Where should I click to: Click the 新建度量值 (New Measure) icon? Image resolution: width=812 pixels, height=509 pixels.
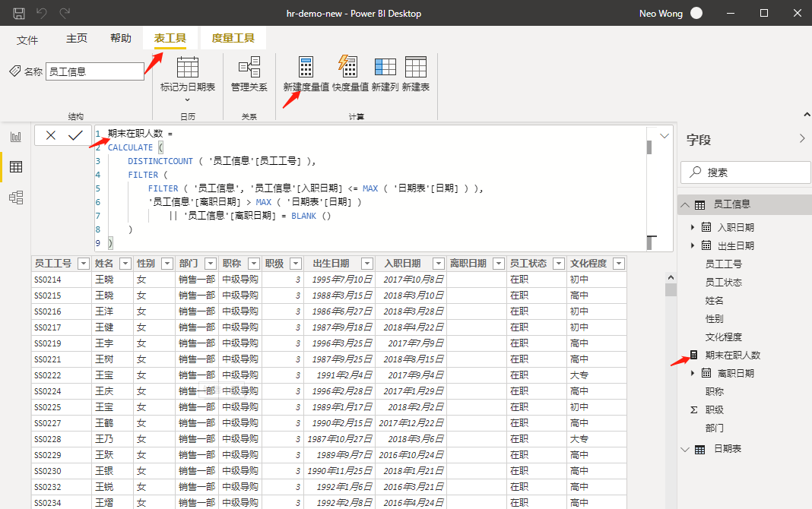pyautogui.click(x=306, y=68)
